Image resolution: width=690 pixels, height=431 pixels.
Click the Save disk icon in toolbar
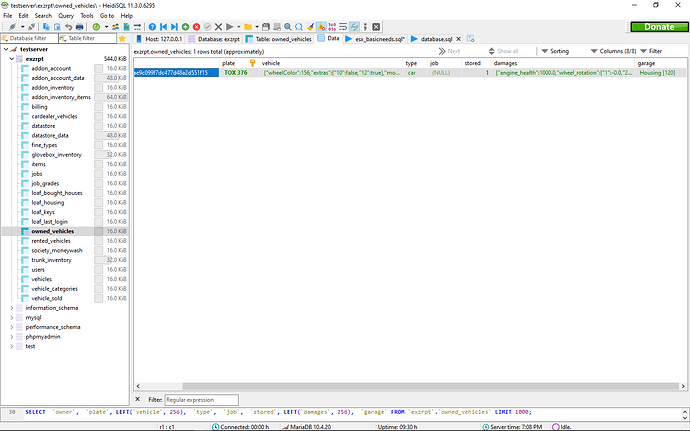pyautogui.click(x=264, y=26)
